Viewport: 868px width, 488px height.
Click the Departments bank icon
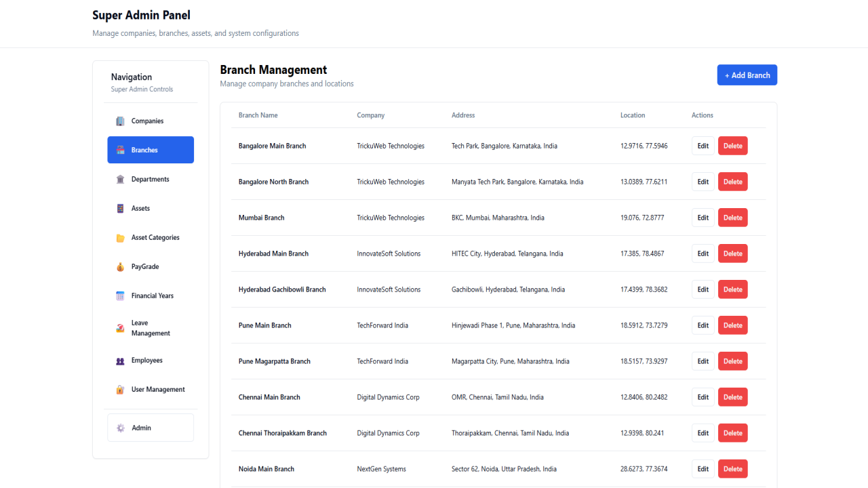pyautogui.click(x=120, y=180)
